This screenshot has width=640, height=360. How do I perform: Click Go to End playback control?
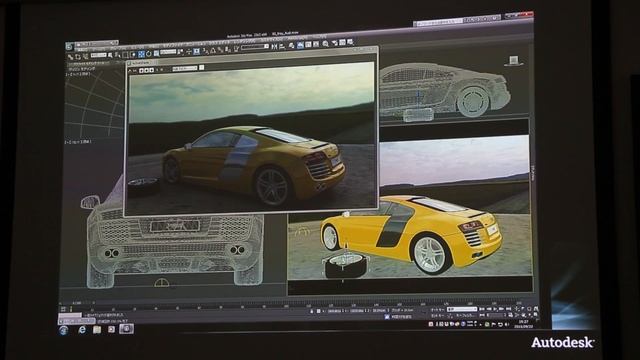pos(509,309)
